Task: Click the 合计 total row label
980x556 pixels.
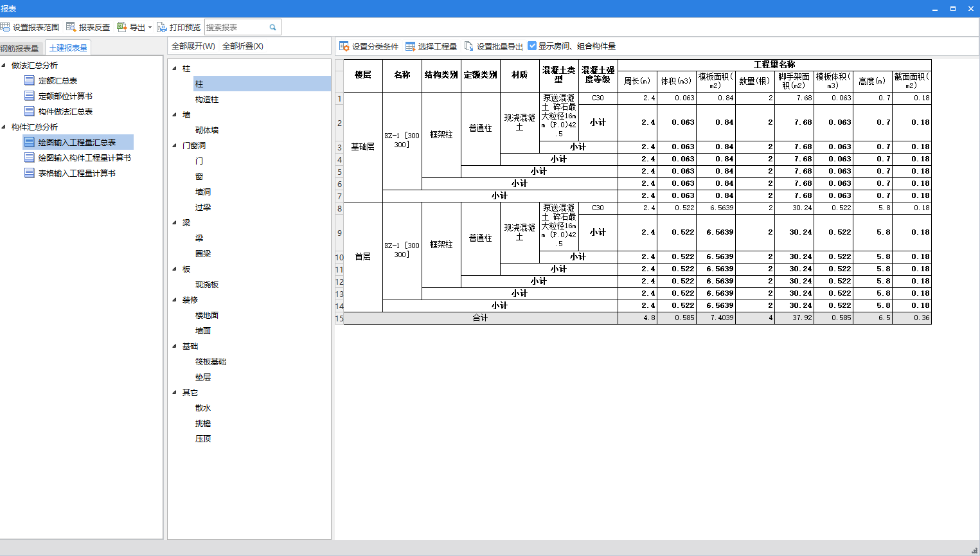Action: tap(481, 318)
